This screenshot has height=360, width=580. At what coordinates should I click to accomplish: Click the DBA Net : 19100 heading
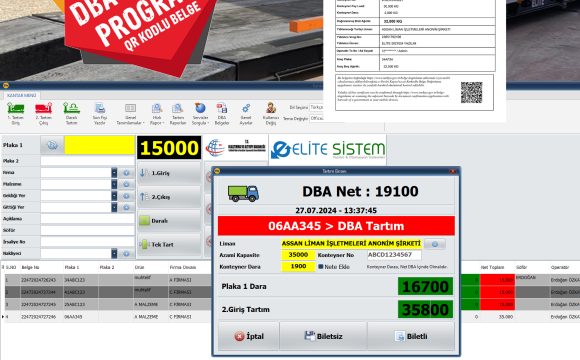tap(360, 191)
